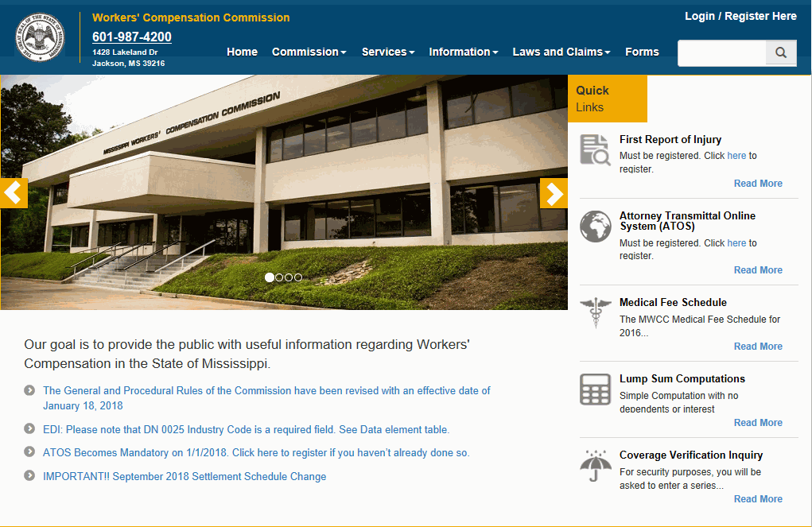
Task: Click the ATOS globe icon
Action: [x=596, y=227]
